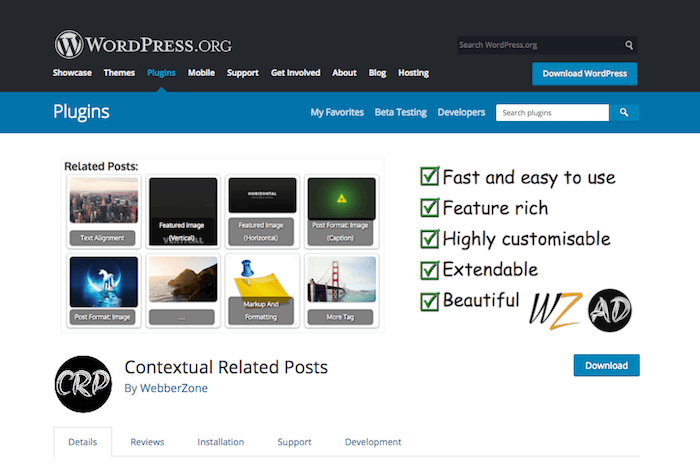The height and width of the screenshot is (471, 700).
Task: Open the WebberZone author link
Action: (x=174, y=388)
